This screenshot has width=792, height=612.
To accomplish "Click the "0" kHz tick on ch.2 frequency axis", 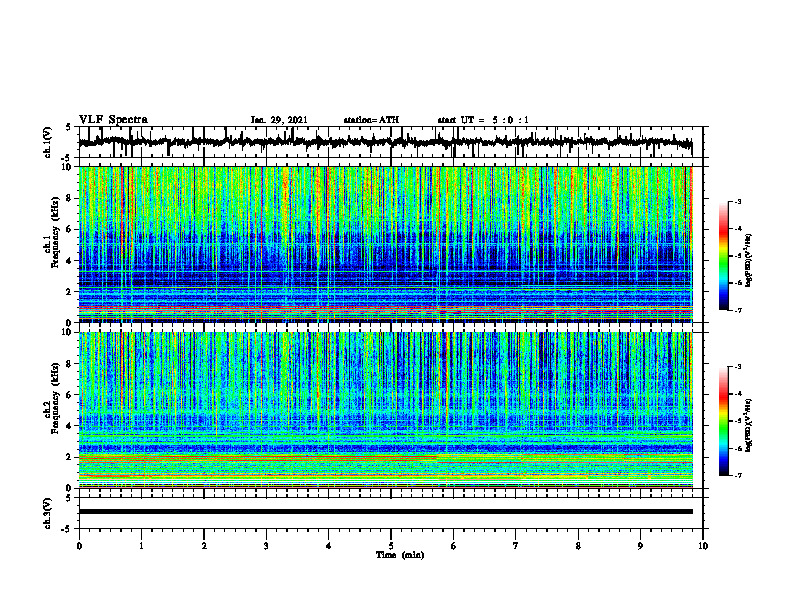I will 70,488.
